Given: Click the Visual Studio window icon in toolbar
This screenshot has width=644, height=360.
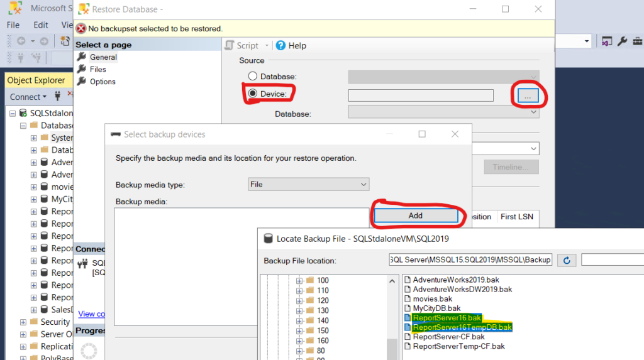Looking at the screenshot, I should 607,41.
